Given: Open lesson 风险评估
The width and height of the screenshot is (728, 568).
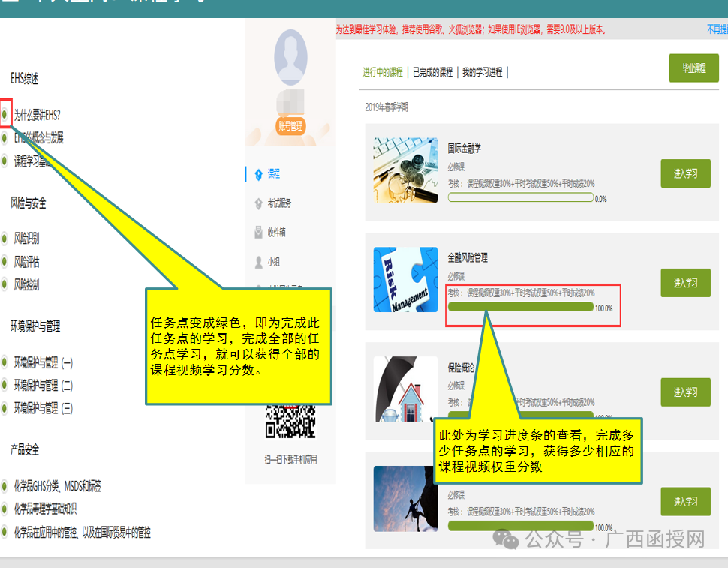Looking at the screenshot, I should click(x=26, y=262).
